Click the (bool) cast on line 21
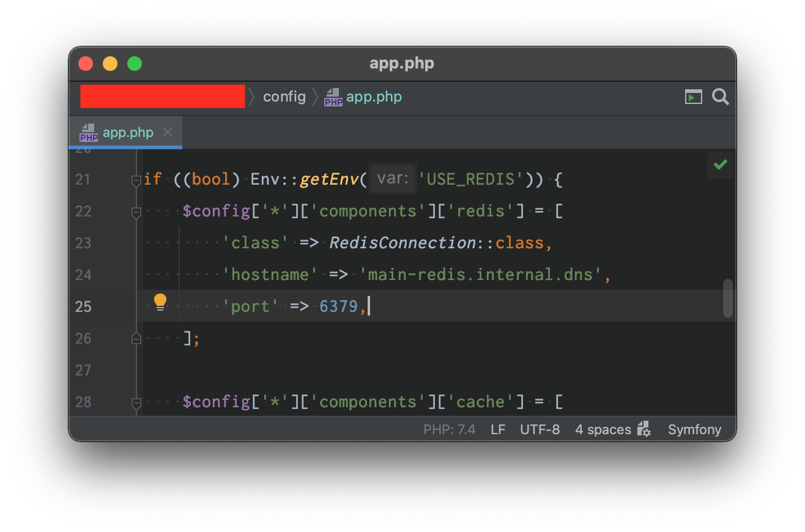 coord(211,179)
